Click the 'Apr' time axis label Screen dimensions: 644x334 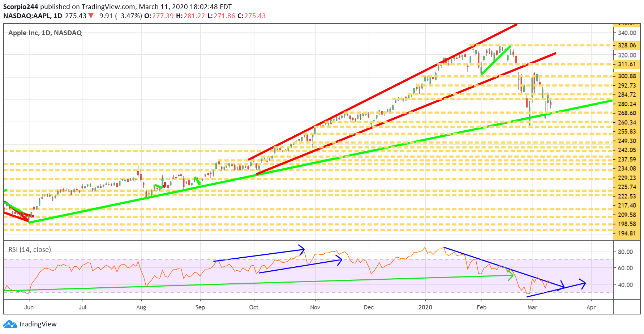pos(591,308)
